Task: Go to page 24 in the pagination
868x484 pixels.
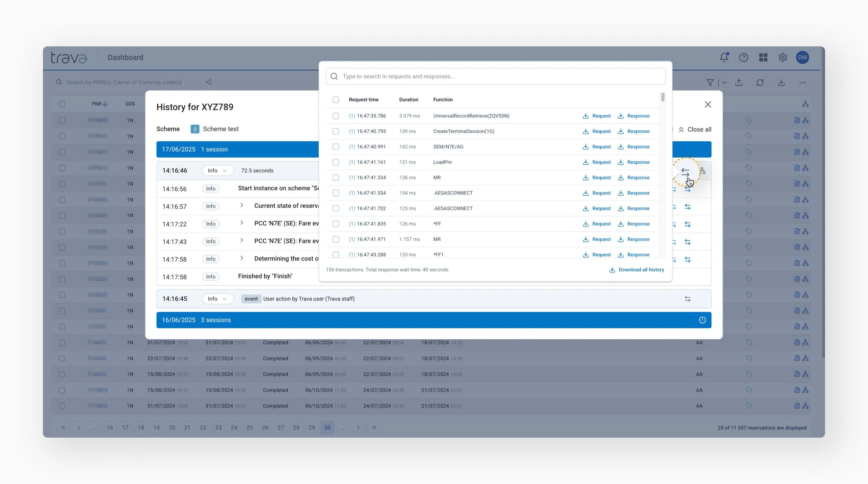Action: coord(234,427)
